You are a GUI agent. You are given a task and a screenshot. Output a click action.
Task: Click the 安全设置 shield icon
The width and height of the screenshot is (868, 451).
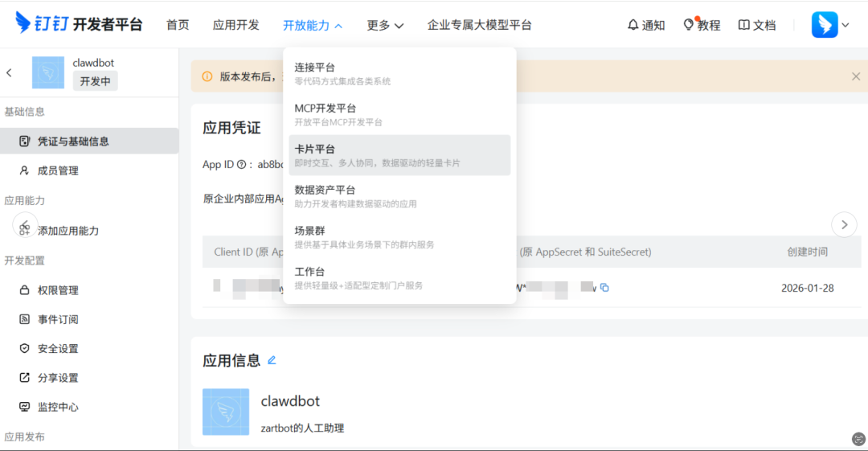24,349
